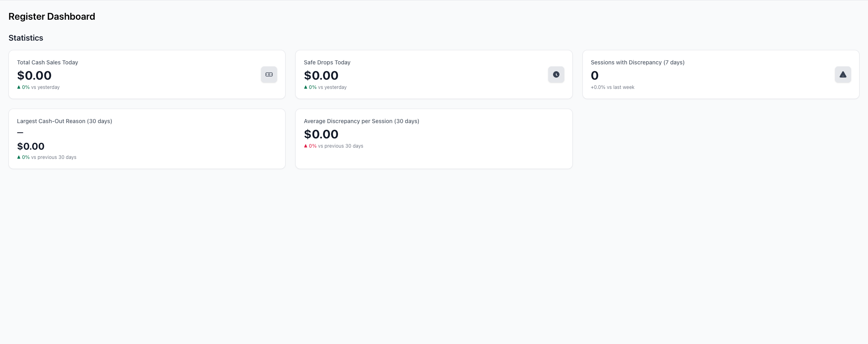The height and width of the screenshot is (344, 868).
Task: Click the Statistics section heading
Action: [x=26, y=38]
